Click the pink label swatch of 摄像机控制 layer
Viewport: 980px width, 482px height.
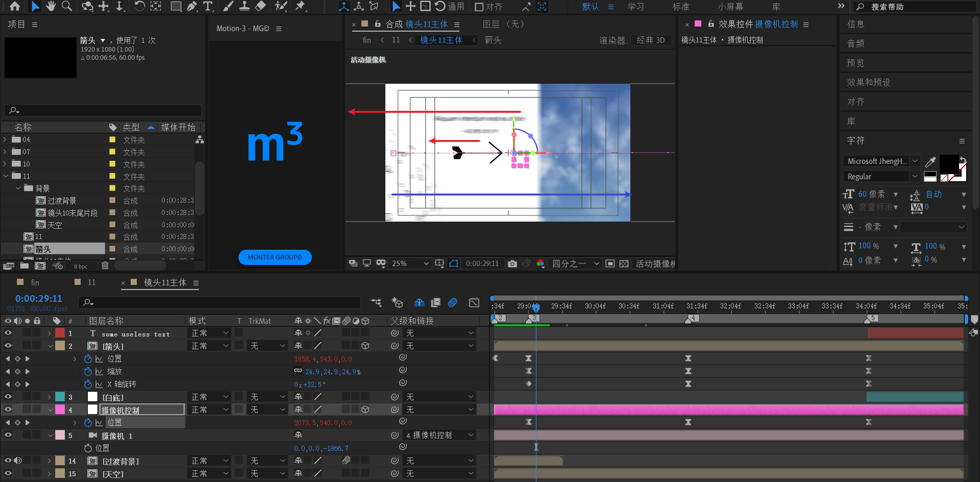[60, 409]
